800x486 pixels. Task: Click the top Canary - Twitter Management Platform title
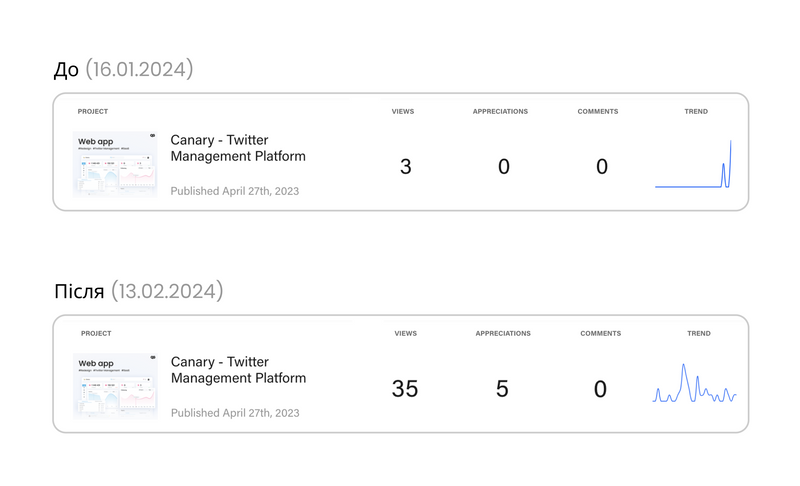tap(238, 148)
